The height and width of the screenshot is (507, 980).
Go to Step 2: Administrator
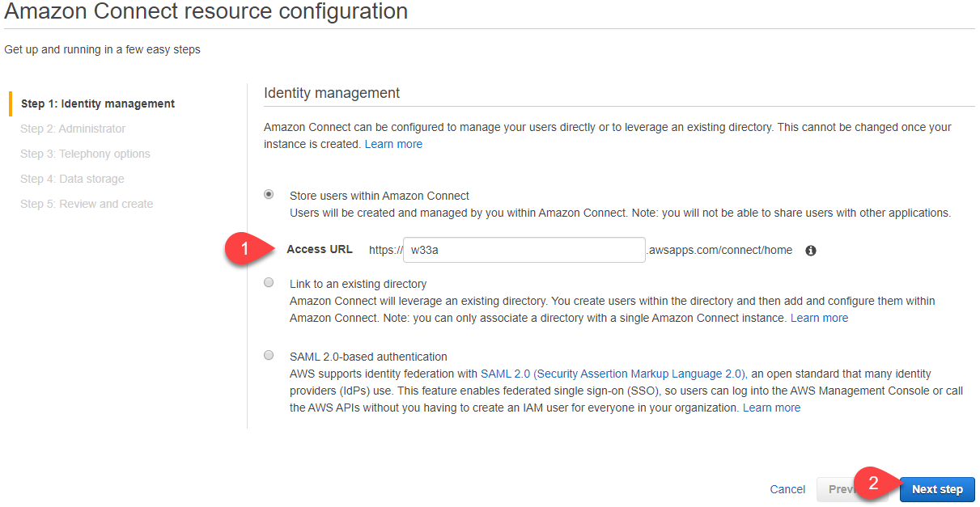[73, 129]
